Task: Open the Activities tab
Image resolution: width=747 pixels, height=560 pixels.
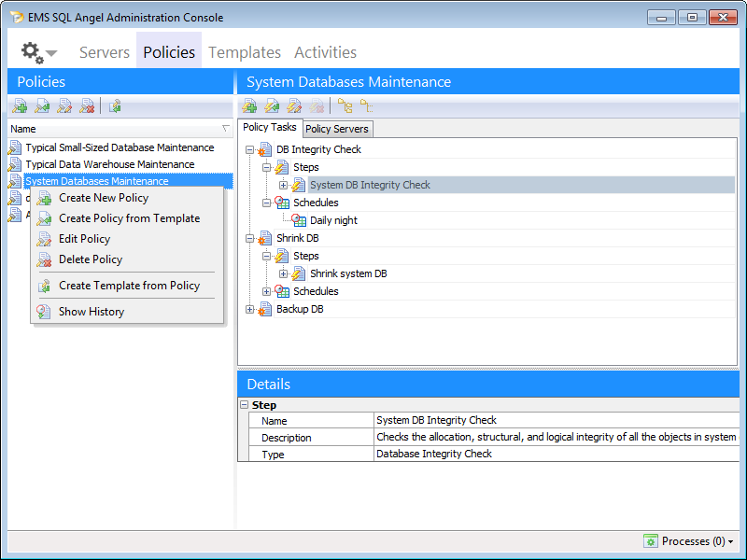Action: coord(325,52)
